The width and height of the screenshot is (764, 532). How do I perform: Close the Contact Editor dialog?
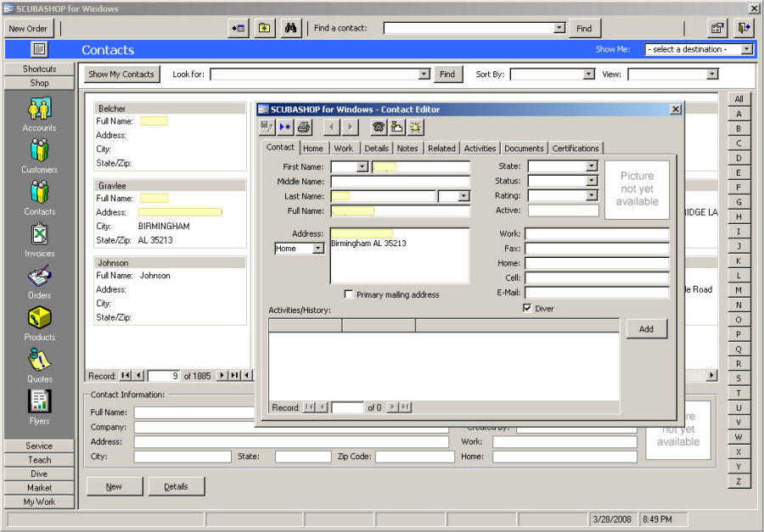coord(676,109)
